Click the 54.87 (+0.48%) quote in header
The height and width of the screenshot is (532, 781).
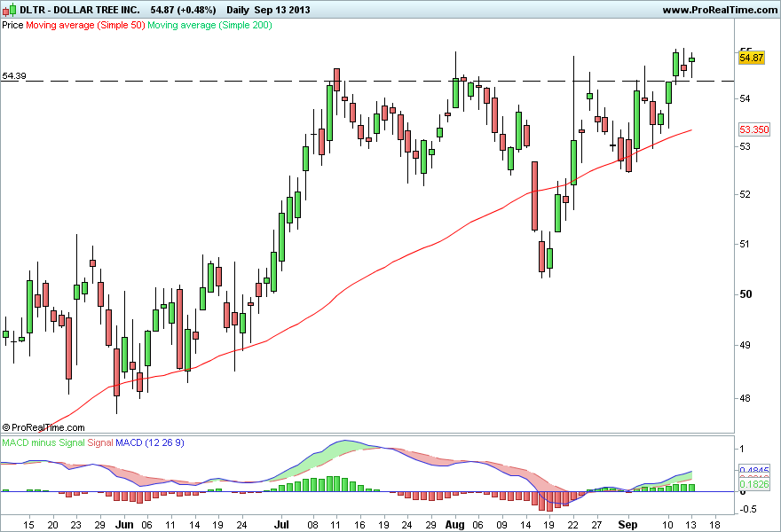[184, 10]
